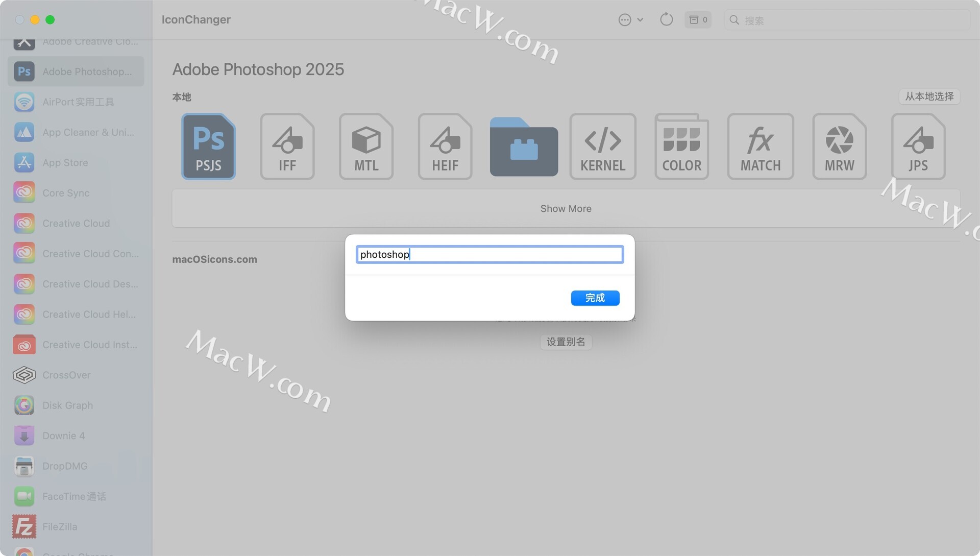The width and height of the screenshot is (980, 556).
Task: Click Show More to expand icons
Action: click(x=566, y=208)
